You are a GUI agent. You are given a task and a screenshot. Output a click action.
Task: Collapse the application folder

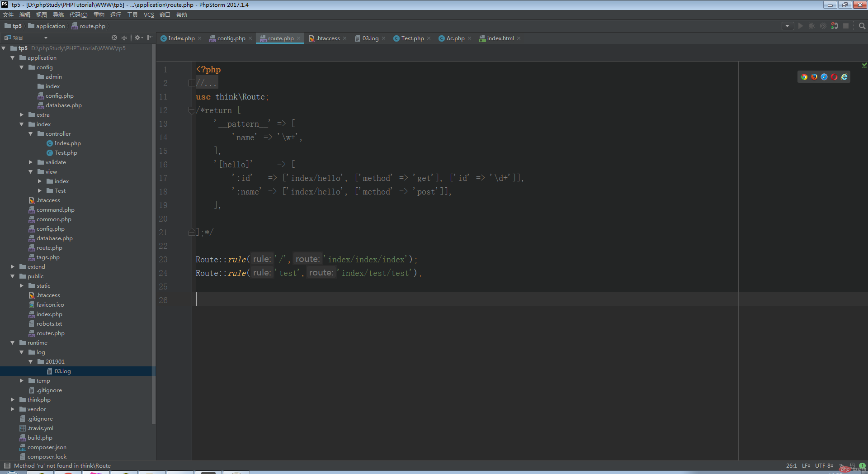click(13, 58)
